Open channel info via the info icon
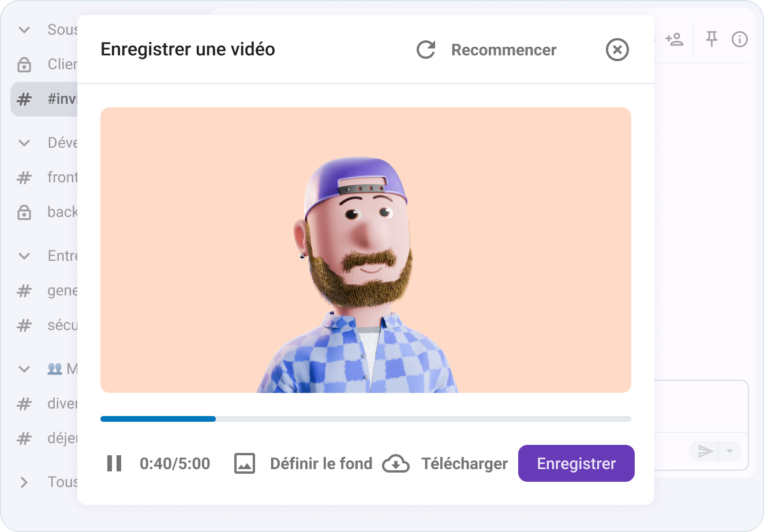Screen dimensions: 764x532 (740, 39)
